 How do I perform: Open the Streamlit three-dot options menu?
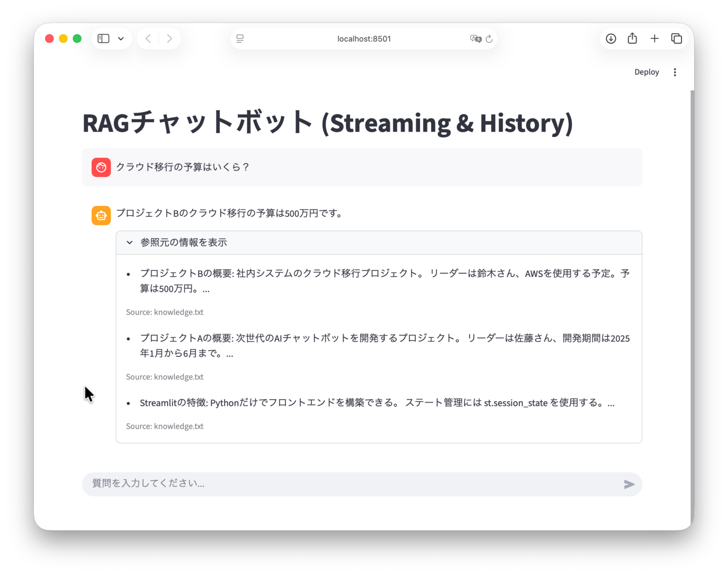pos(675,72)
